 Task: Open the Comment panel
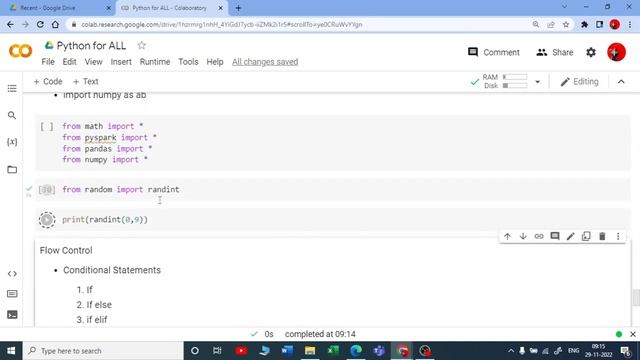pyautogui.click(x=493, y=52)
